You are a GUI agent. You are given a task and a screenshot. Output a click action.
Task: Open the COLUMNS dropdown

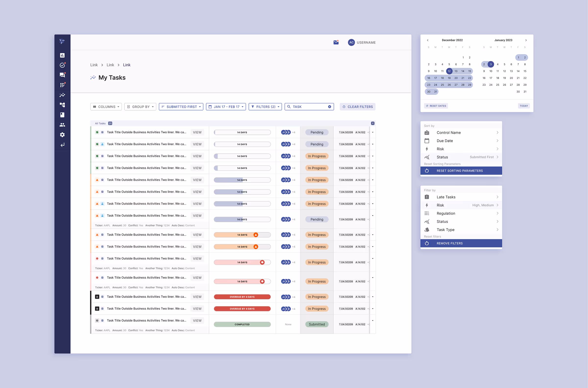click(106, 107)
